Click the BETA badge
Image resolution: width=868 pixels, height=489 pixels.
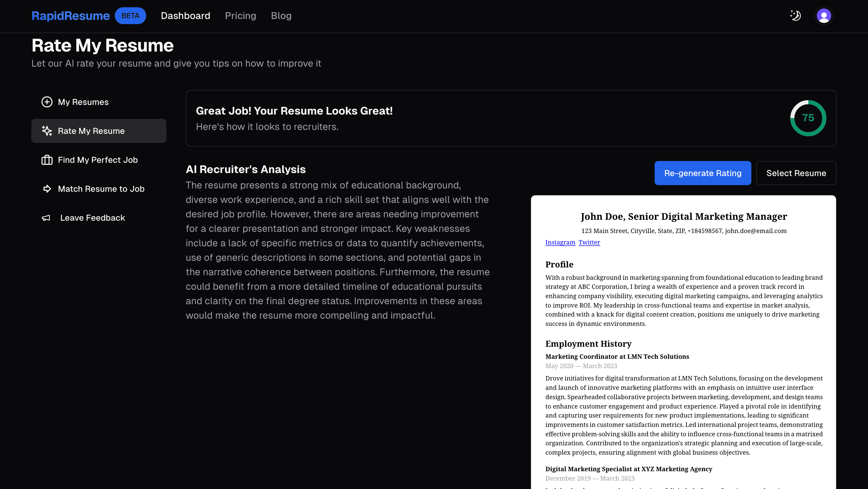[131, 15]
